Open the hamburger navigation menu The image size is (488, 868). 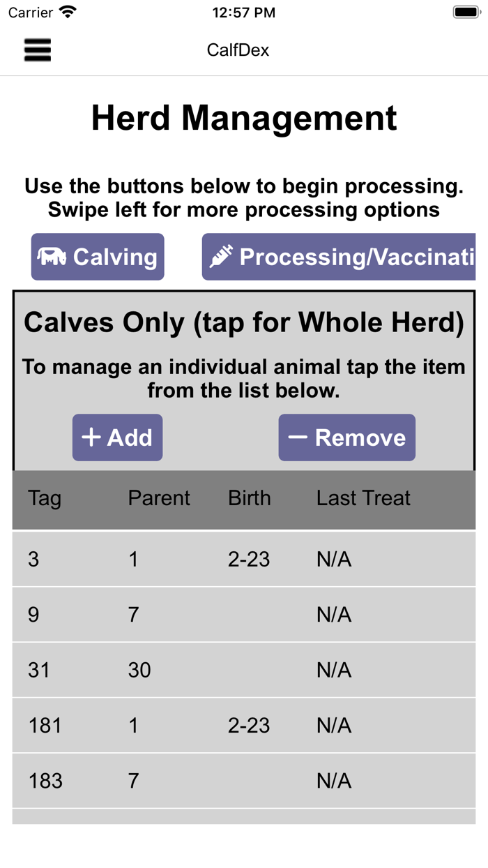[37, 50]
